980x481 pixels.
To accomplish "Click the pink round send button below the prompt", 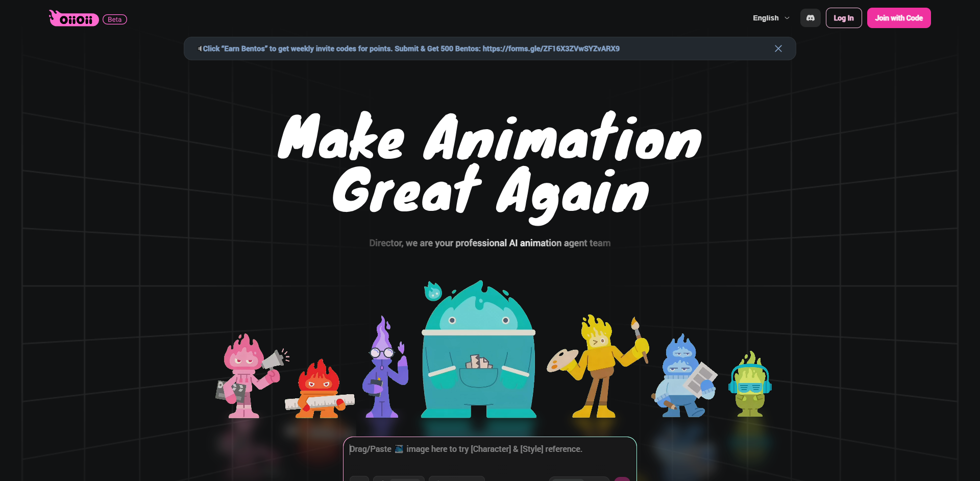I will pyautogui.click(x=623, y=479).
